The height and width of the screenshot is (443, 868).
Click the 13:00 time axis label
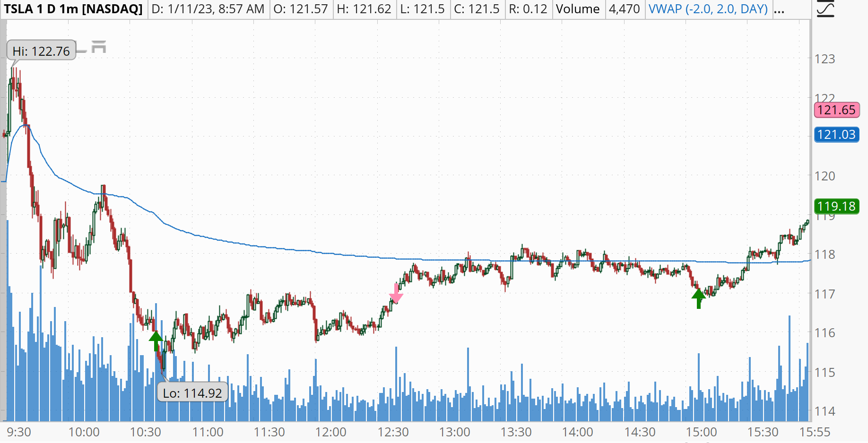(x=455, y=432)
